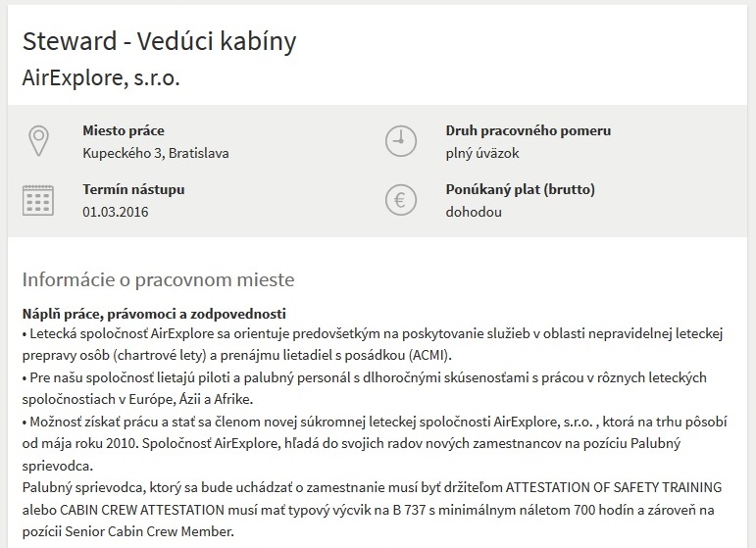Open the AirExplore, s.r.o. company name
The image size is (756, 548).
pos(101,78)
